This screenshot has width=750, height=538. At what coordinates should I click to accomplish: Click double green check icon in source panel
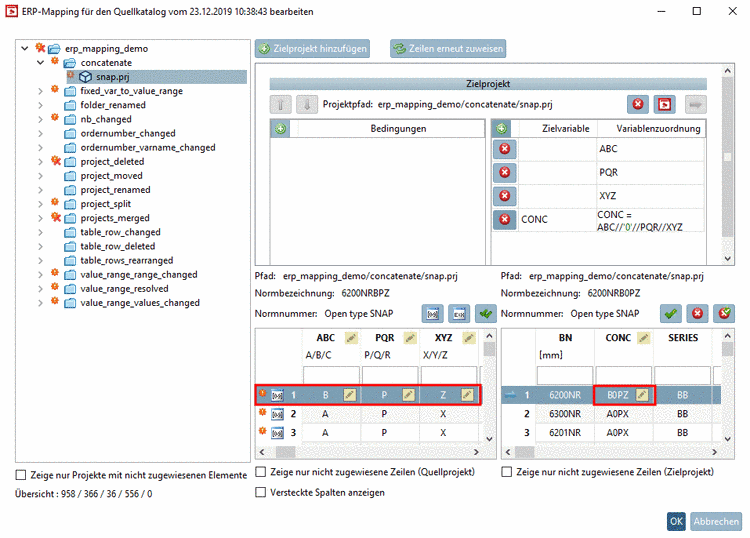[x=485, y=314]
